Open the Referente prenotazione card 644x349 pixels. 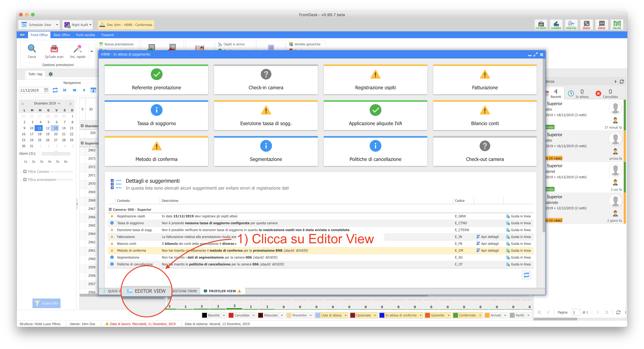(156, 80)
